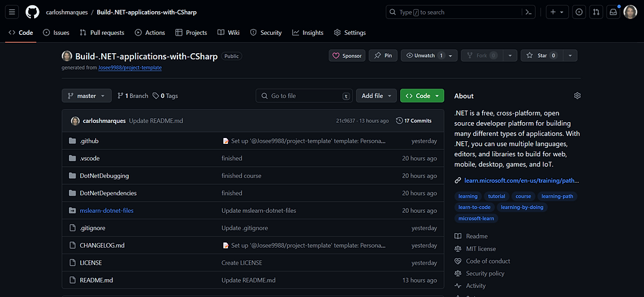This screenshot has height=297, width=644.
Task: Click the .github folder icon
Action: 72,141
